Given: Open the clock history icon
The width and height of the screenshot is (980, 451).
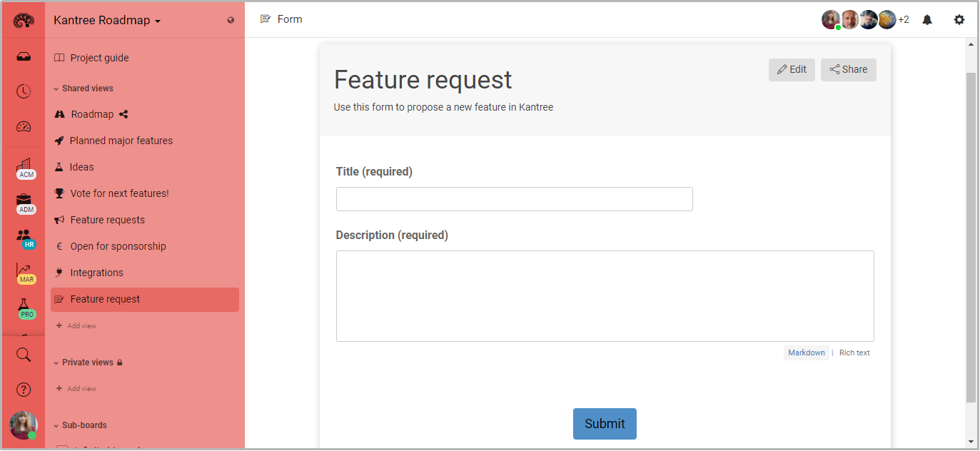Looking at the screenshot, I should click(x=24, y=91).
